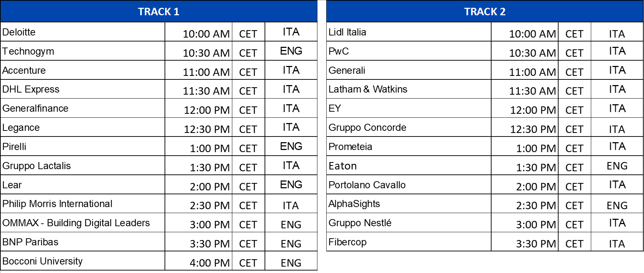This screenshot has width=644, height=273.
Task: Select the Technogym company cell
Action: pos(28,51)
